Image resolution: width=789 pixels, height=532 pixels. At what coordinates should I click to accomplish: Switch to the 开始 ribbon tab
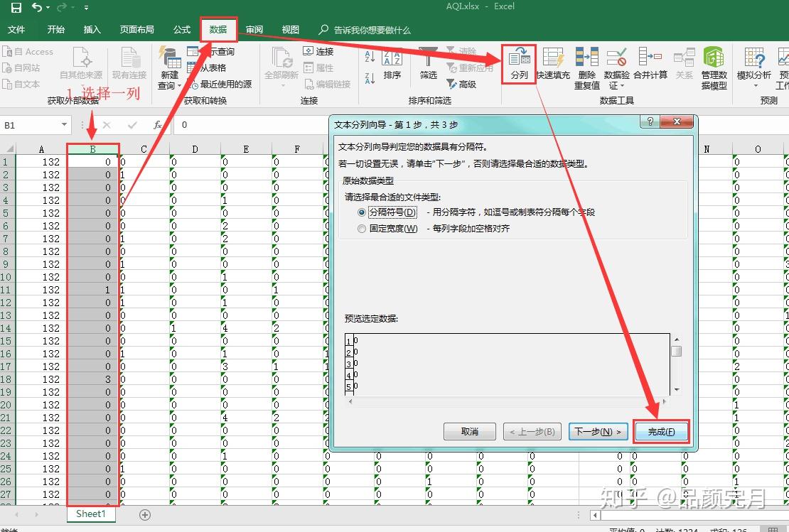pos(56,30)
